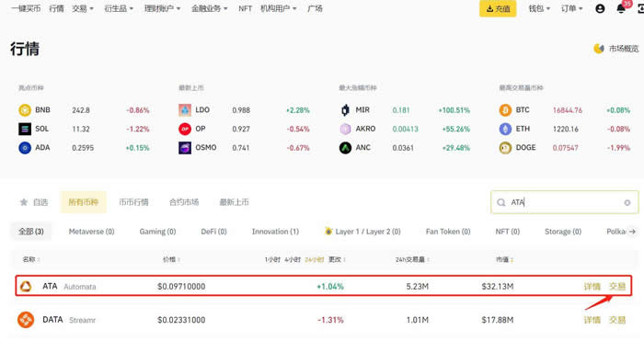Click the ATA Automata row logo

[26, 287]
